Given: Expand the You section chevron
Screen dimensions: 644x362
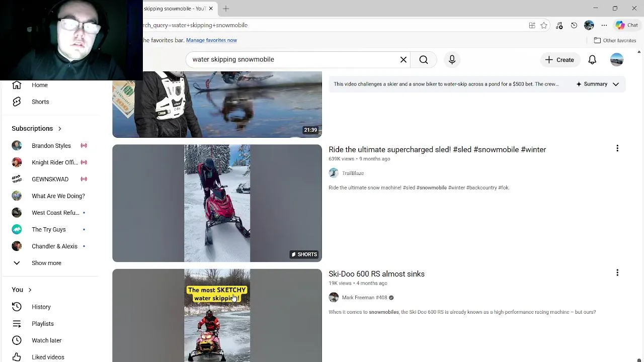Looking at the screenshot, I should 30,290.
